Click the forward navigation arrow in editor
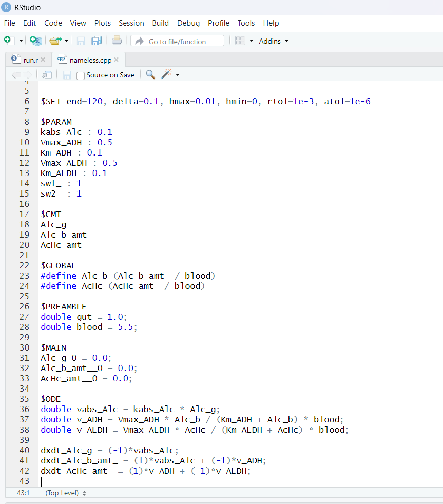This screenshot has height=504, width=443. pos(27,75)
